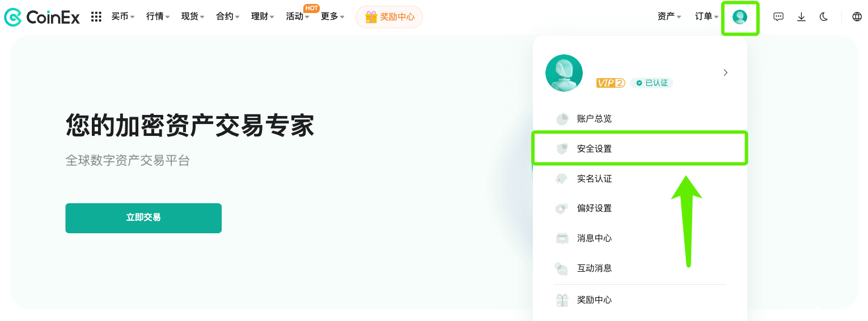Image resolution: width=868 pixels, height=321 pixels.
Task: Open the 订单 dropdown
Action: click(706, 17)
